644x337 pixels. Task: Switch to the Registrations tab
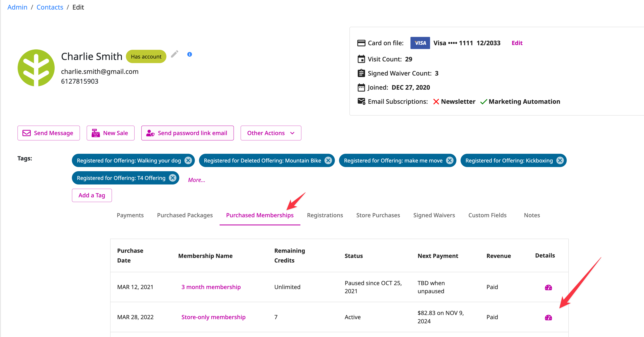click(325, 215)
